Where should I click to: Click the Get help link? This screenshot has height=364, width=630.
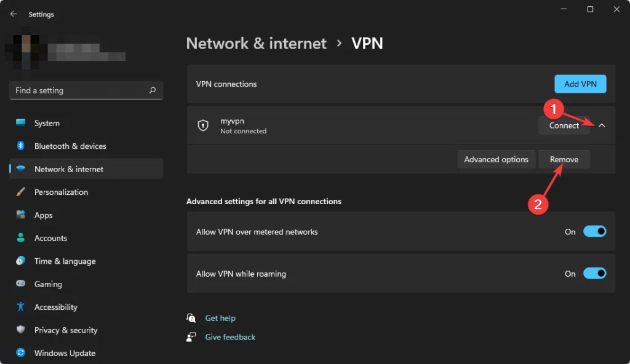[220, 318]
